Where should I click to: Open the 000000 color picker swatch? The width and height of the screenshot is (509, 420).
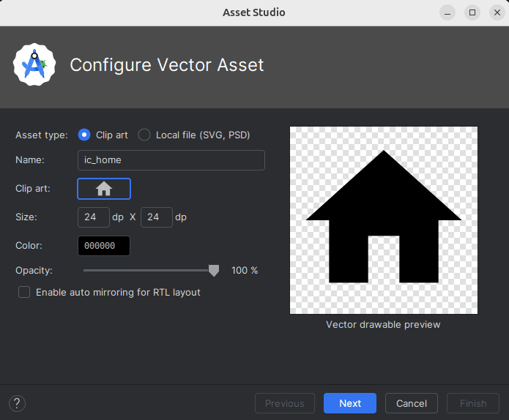click(x=104, y=246)
